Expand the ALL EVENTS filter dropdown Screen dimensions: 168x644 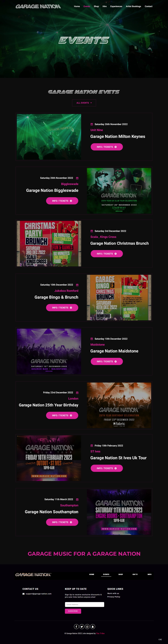point(84,103)
